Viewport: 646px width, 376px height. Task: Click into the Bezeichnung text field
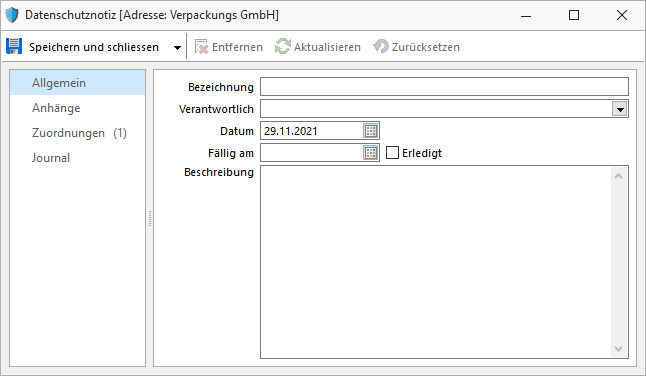[x=444, y=87]
